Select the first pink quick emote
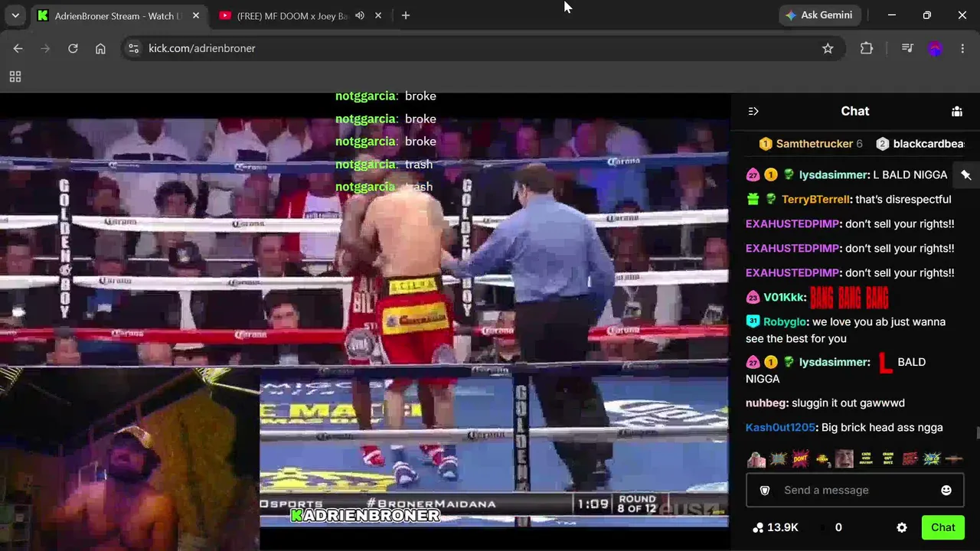Screen dimensions: 980x551 (756, 459)
